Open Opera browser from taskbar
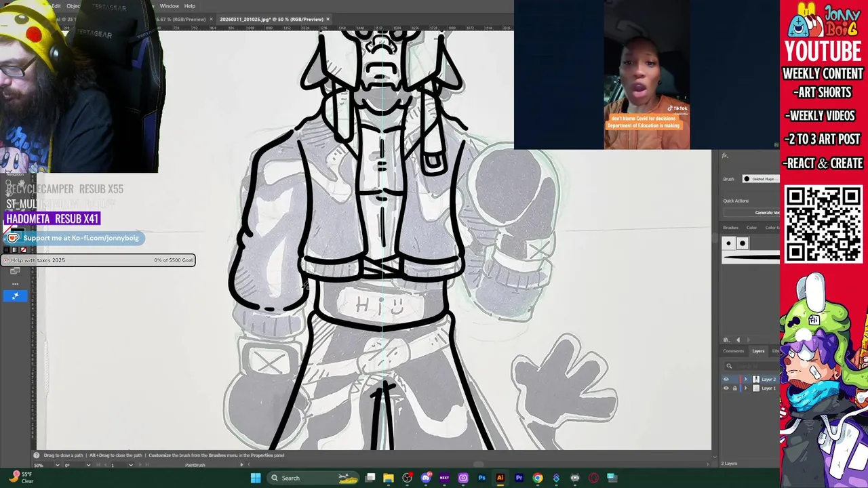Viewport: 868px width, 488px height. pos(593,478)
